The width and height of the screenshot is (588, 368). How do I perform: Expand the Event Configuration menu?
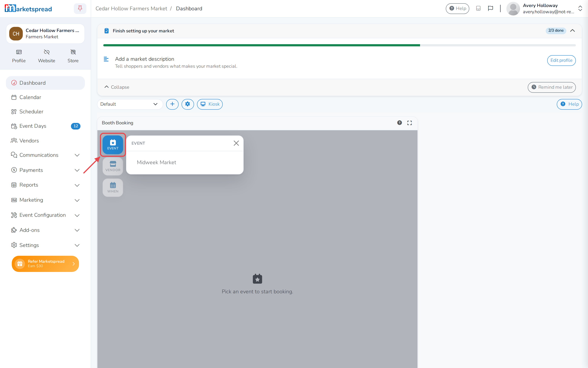pyautogui.click(x=45, y=215)
